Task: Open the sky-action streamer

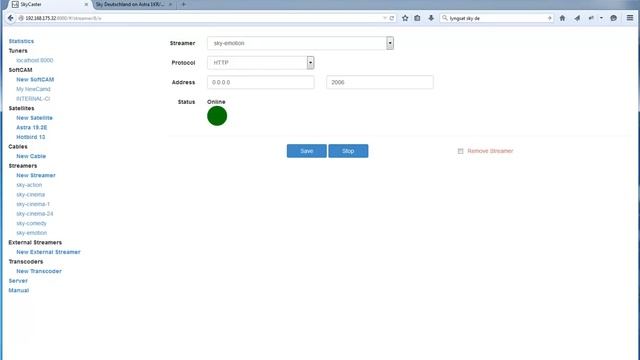Action: [x=29, y=185]
